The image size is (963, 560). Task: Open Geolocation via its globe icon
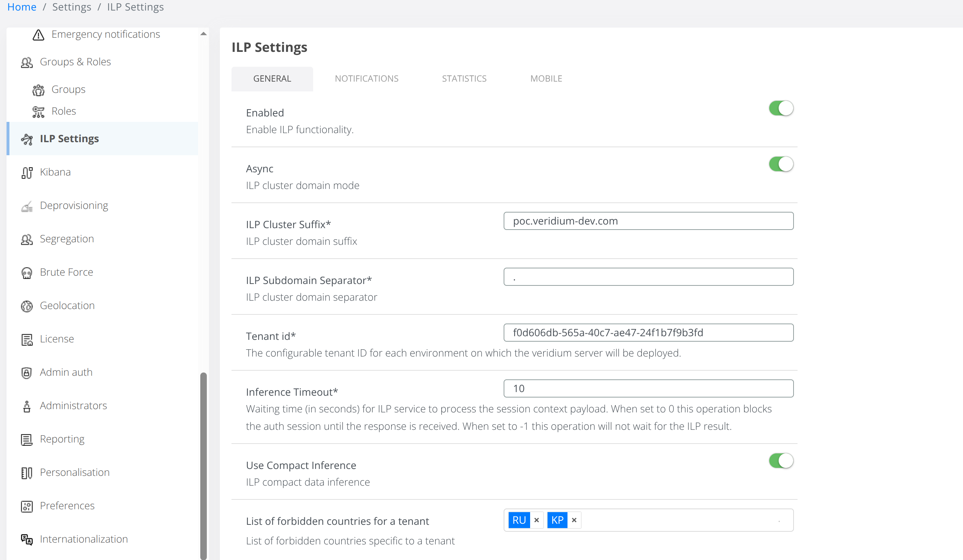point(27,306)
